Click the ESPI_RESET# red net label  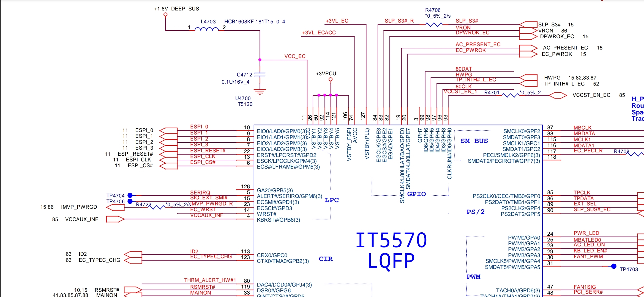208,150
